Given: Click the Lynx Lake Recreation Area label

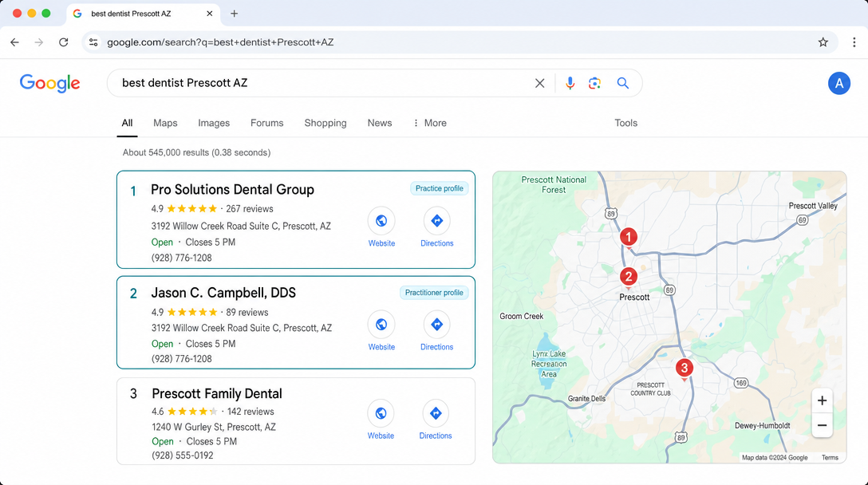Looking at the screenshot, I should (549, 364).
